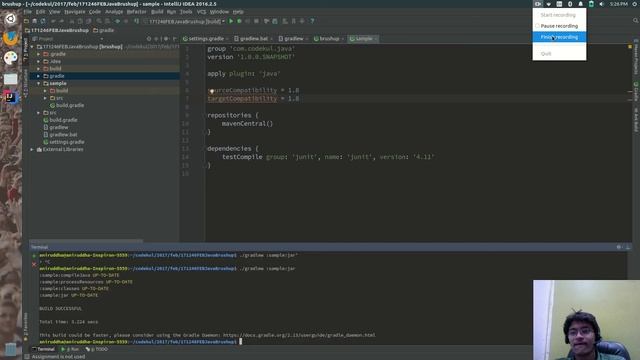Image resolution: width=640 pixels, height=360 pixels.
Task: Click the hide Project panel icon
Action: (x=175, y=39)
